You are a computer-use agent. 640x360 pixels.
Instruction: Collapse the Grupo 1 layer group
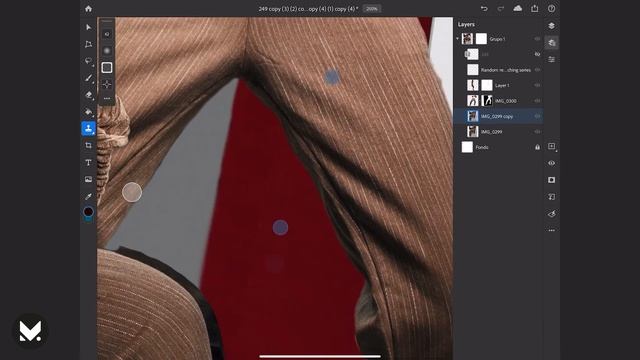458,39
